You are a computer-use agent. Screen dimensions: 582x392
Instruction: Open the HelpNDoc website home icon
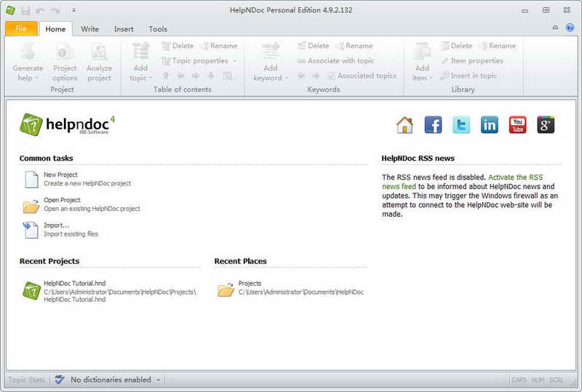tap(404, 125)
